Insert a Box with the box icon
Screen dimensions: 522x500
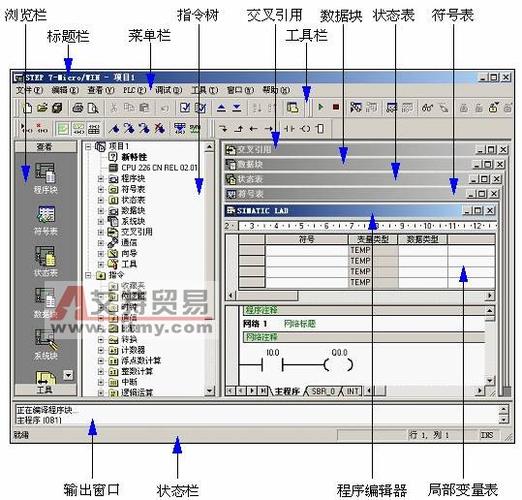pos(320,128)
